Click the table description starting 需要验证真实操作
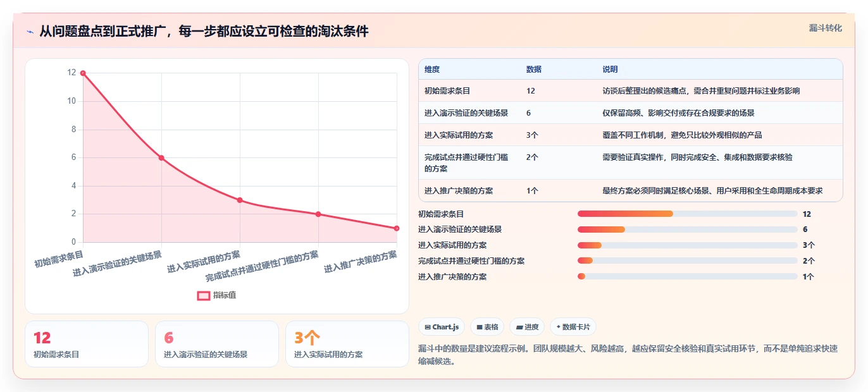868x392 pixels. click(697, 157)
